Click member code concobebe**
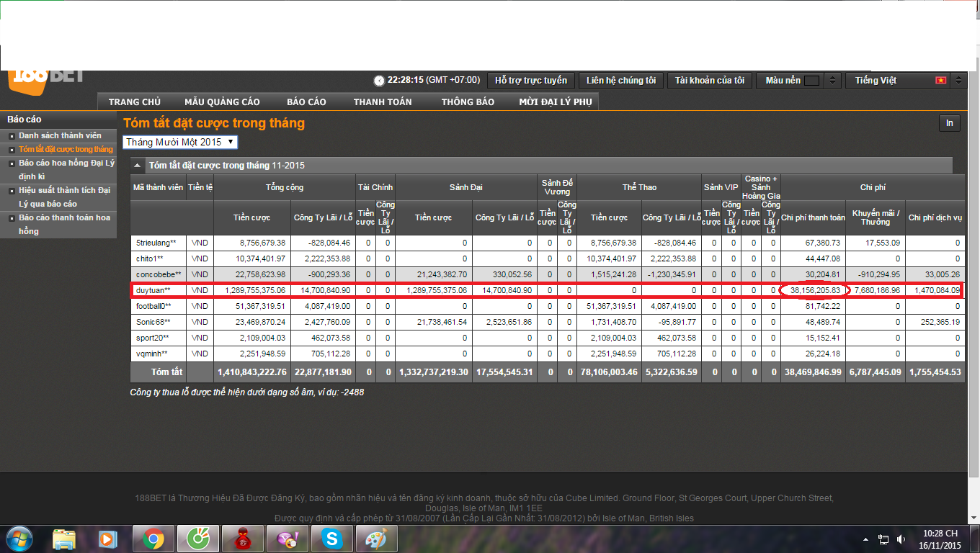This screenshot has height=553, width=980. (x=158, y=274)
